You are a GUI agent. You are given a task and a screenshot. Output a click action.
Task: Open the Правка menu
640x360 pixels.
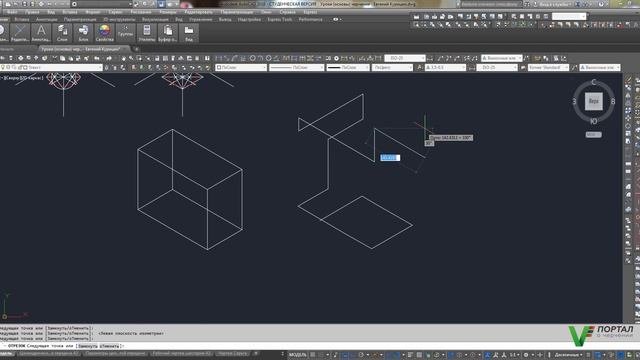[32, 12]
